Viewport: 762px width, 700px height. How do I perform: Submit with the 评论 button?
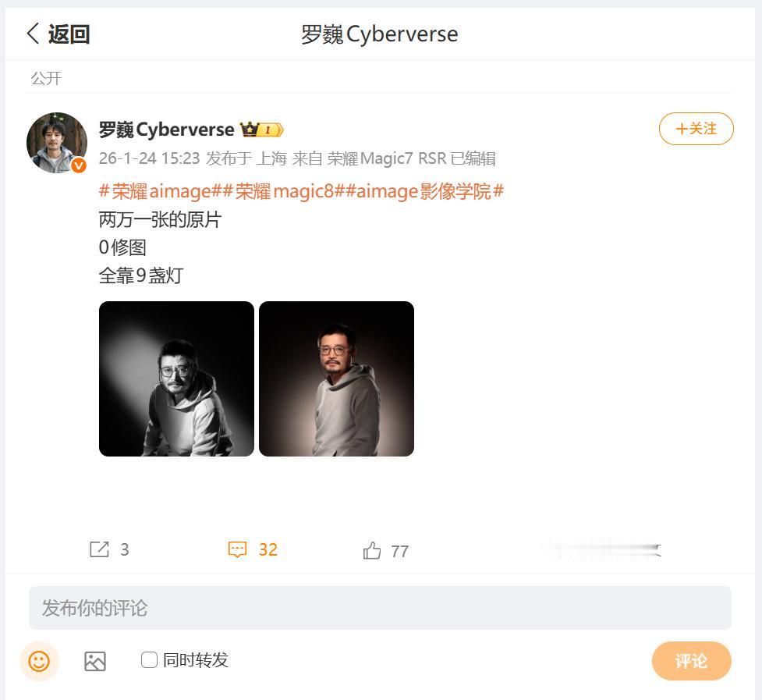point(691,661)
